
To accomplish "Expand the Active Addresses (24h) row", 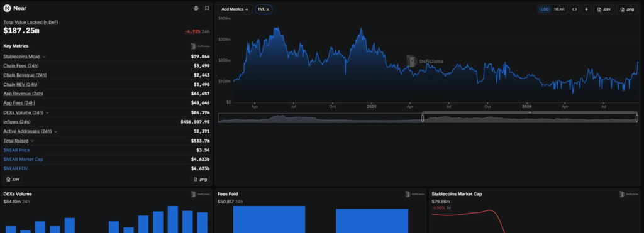I will (55, 131).
